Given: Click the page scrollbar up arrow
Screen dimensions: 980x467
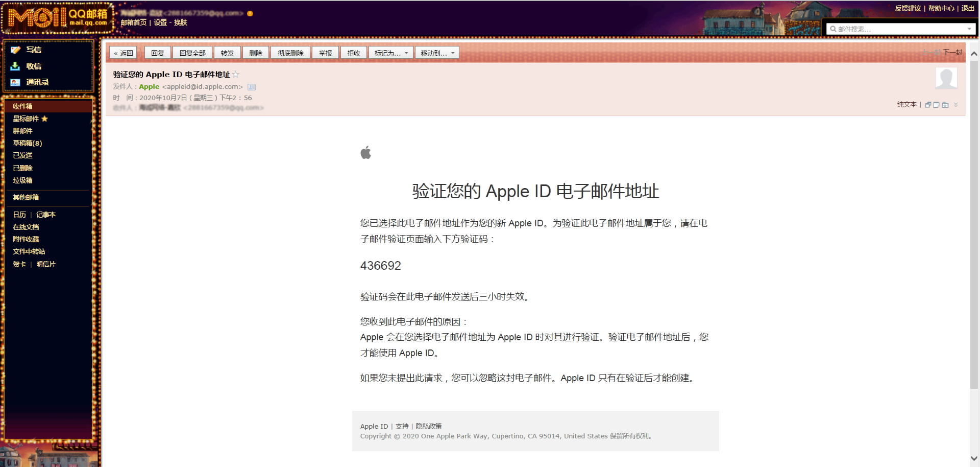Looking at the screenshot, I should (974, 54).
